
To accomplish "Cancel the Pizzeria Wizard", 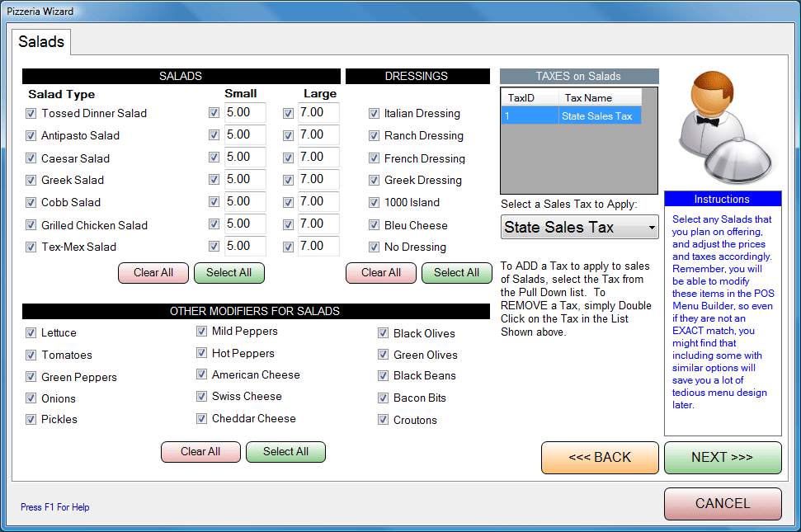I will pos(722,504).
